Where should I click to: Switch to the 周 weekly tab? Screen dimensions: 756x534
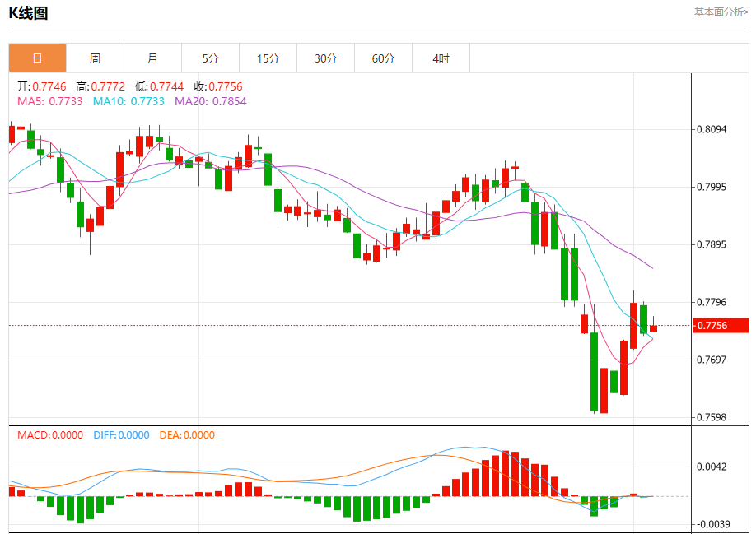[95, 58]
